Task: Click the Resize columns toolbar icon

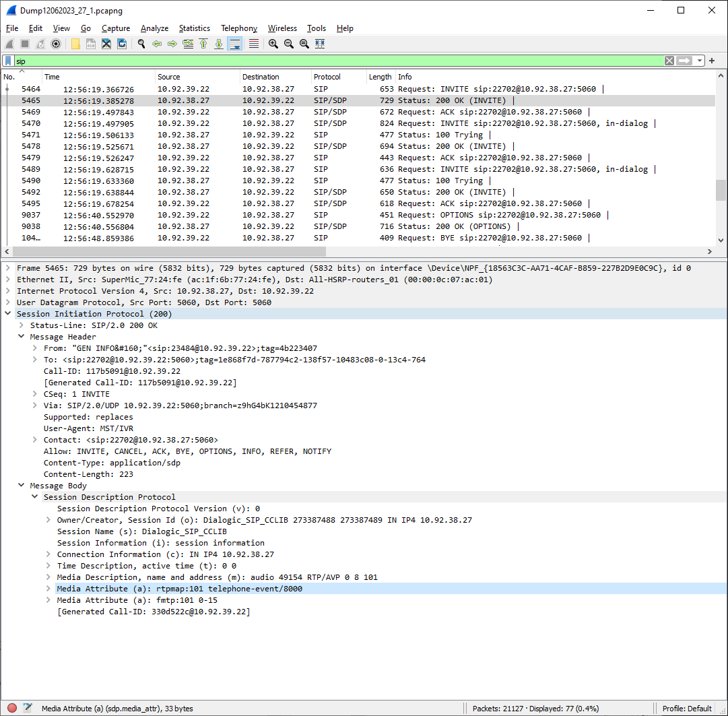Action: (320, 44)
